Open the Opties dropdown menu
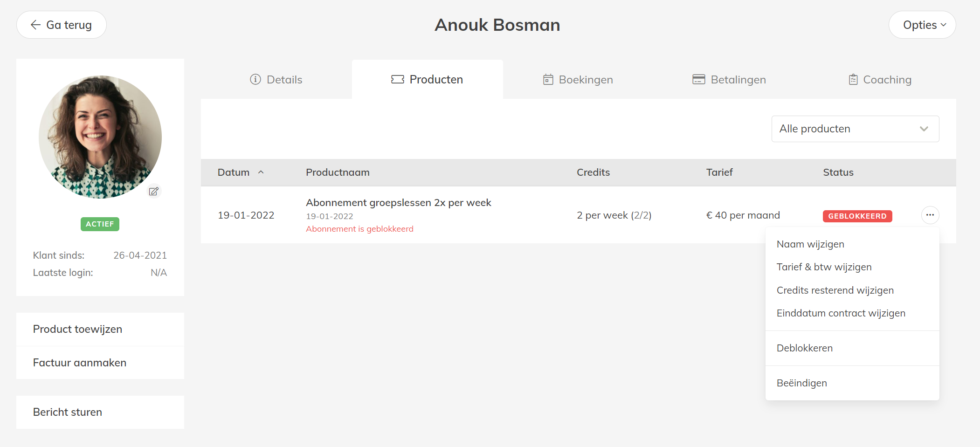Screen dimensions: 980x447 (x=922, y=25)
